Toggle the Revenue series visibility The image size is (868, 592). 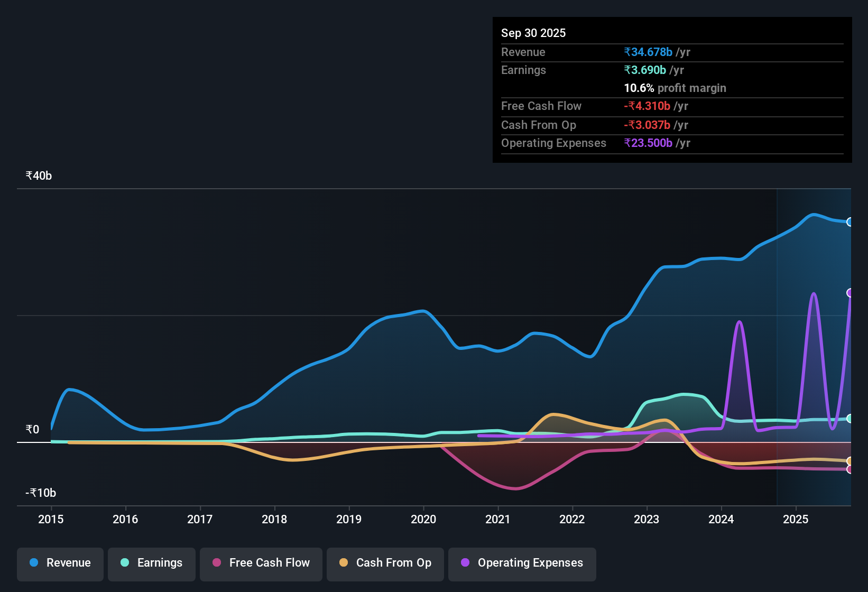click(x=60, y=563)
